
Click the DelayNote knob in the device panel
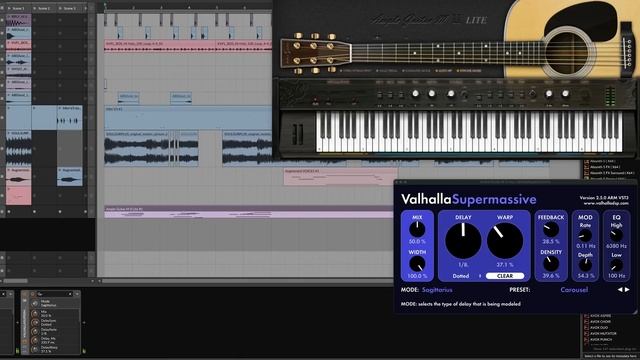(x=35, y=331)
